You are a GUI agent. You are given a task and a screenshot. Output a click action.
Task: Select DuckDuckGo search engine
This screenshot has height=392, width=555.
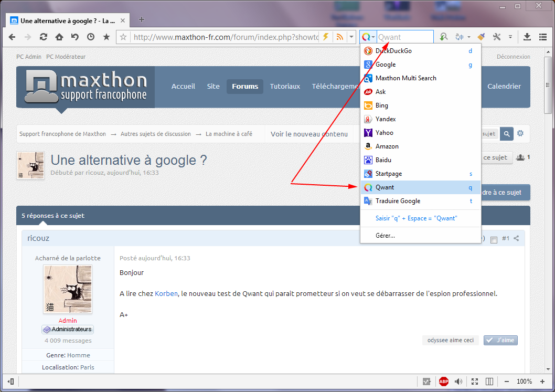[x=421, y=50]
